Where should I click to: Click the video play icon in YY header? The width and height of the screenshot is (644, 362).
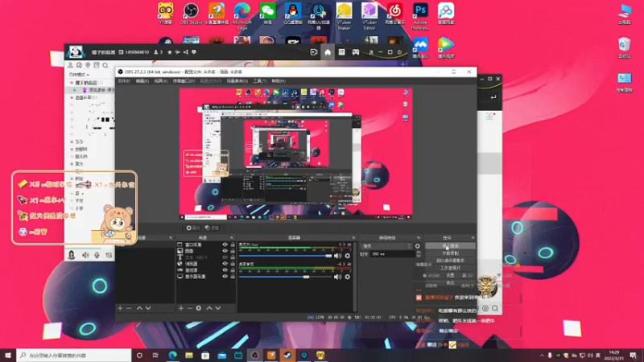314,52
